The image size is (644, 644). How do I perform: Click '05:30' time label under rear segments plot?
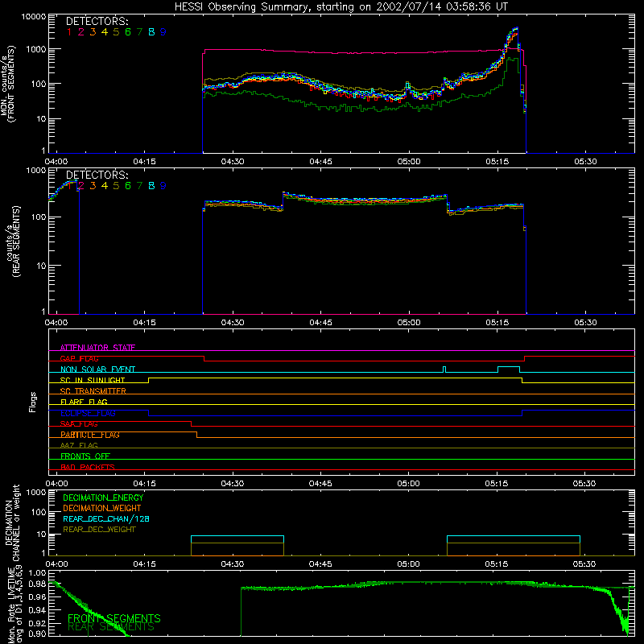click(585, 323)
